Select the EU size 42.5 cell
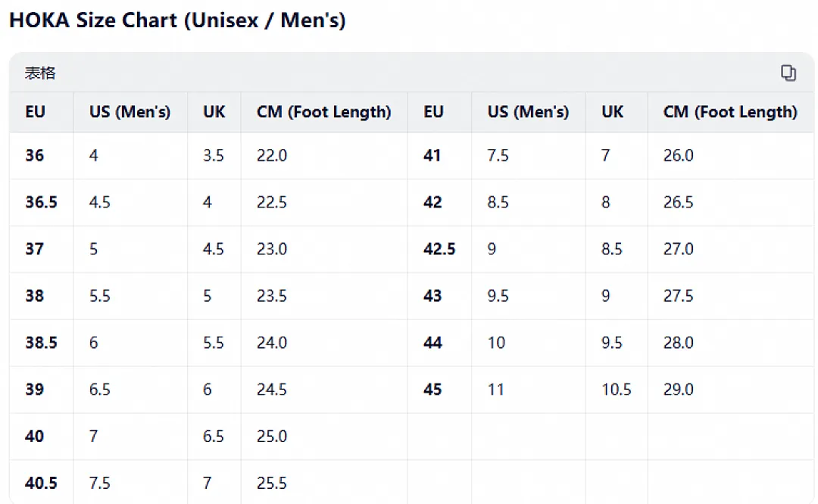Image resolution: width=818 pixels, height=504 pixels. [x=439, y=249]
